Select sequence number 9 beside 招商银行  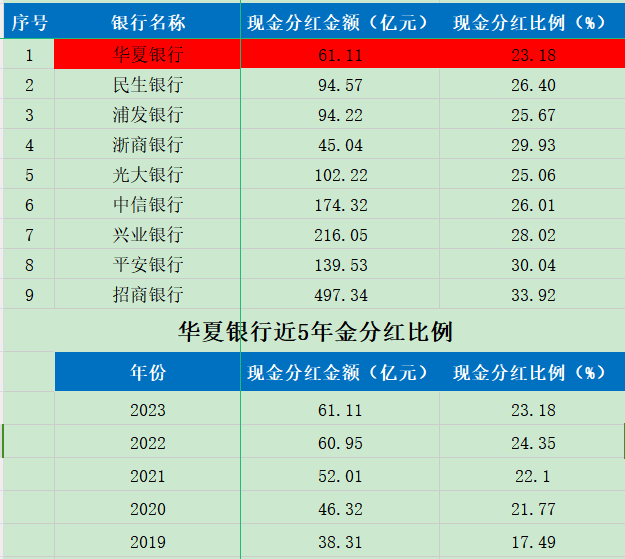29,294
